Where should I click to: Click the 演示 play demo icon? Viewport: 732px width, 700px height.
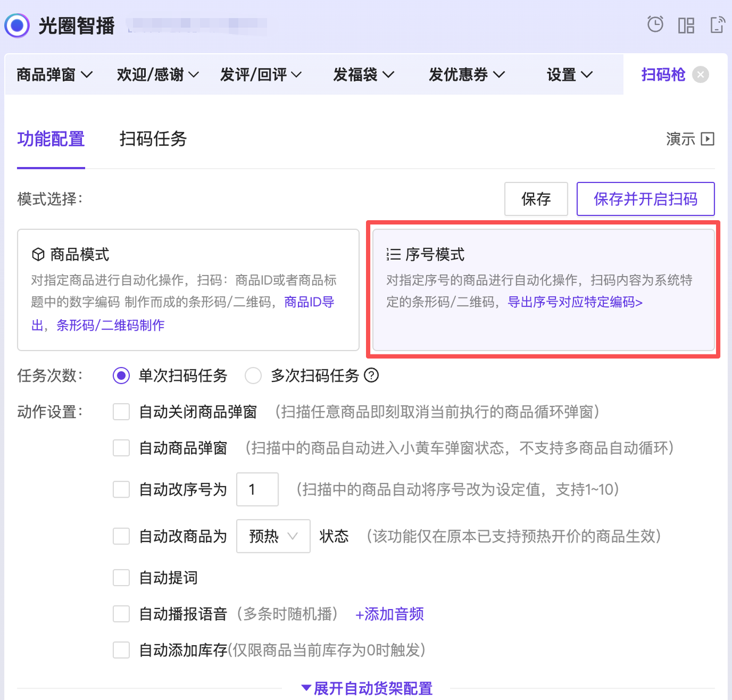pos(709,139)
